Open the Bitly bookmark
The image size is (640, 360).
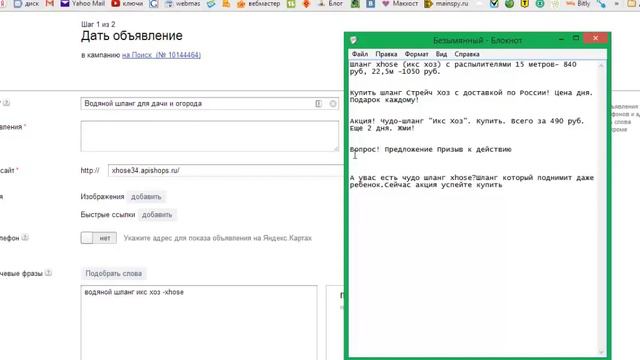tap(578, 4)
